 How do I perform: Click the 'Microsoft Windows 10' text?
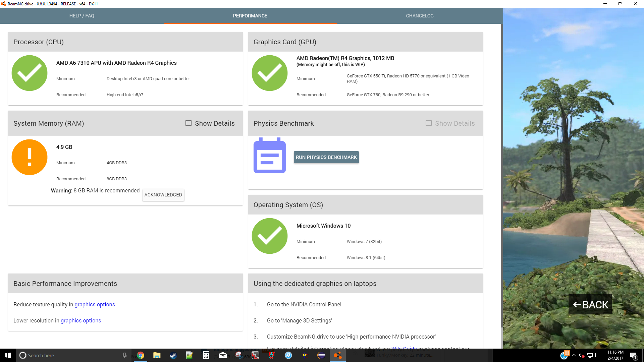323,226
